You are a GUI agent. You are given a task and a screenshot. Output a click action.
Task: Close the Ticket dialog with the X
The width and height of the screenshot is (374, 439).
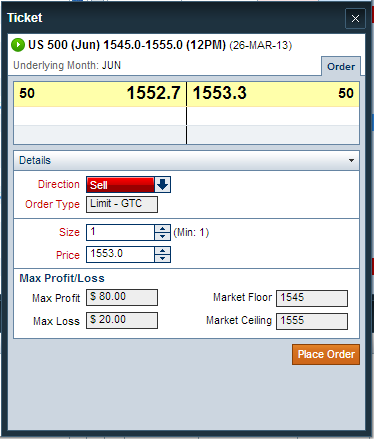click(355, 18)
